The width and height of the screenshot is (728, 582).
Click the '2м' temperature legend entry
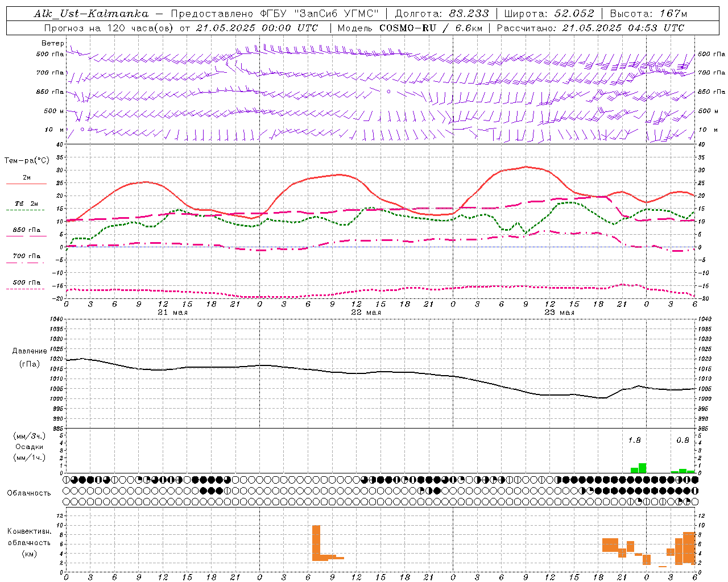27,178
